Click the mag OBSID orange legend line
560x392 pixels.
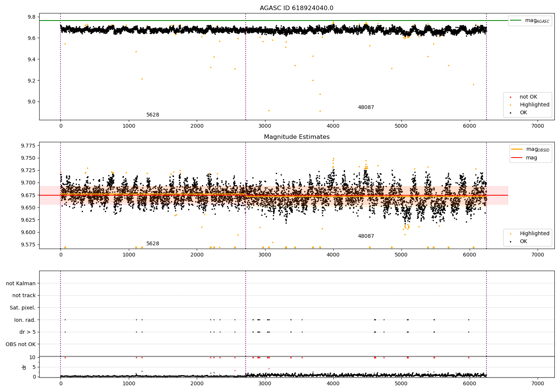[x=517, y=149]
